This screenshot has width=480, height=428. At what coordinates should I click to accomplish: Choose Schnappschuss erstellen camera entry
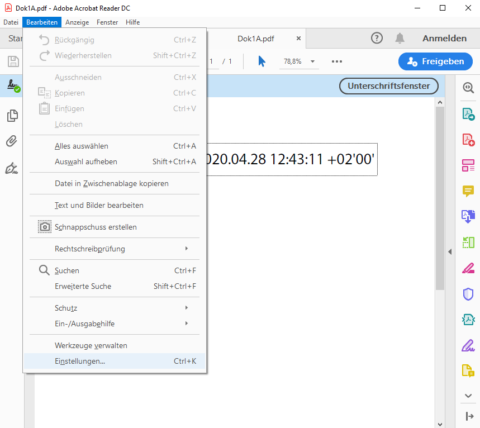click(114, 227)
